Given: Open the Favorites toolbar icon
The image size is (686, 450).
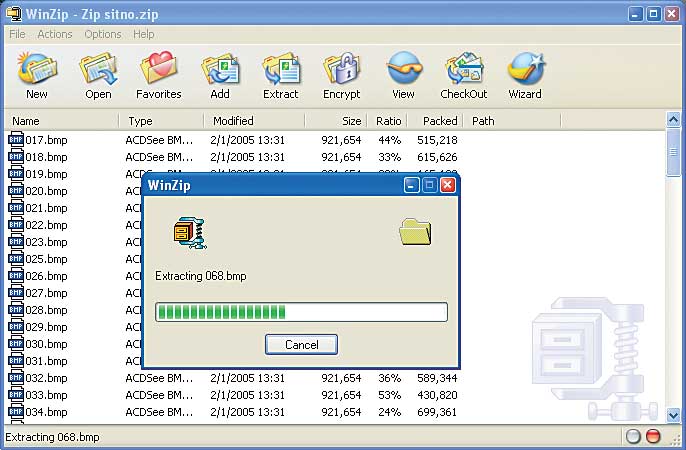Looking at the screenshot, I should tap(158, 68).
